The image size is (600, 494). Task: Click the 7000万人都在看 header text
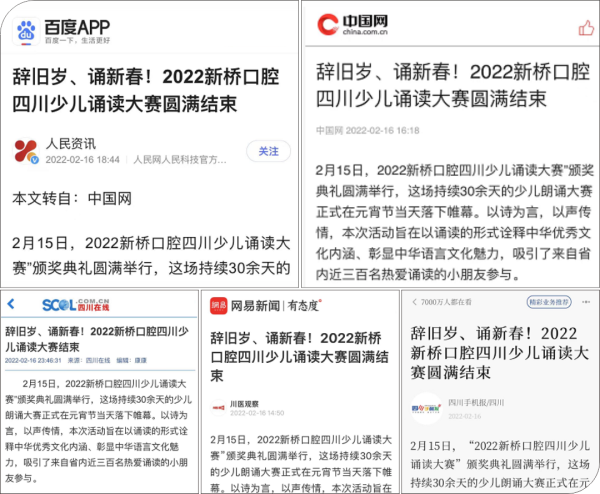[x=449, y=301]
